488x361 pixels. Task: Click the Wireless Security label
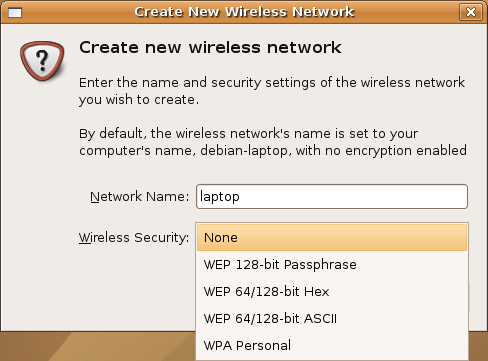pos(134,238)
